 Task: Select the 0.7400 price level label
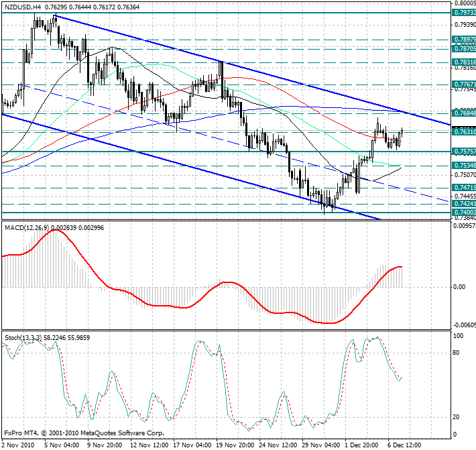(x=464, y=212)
